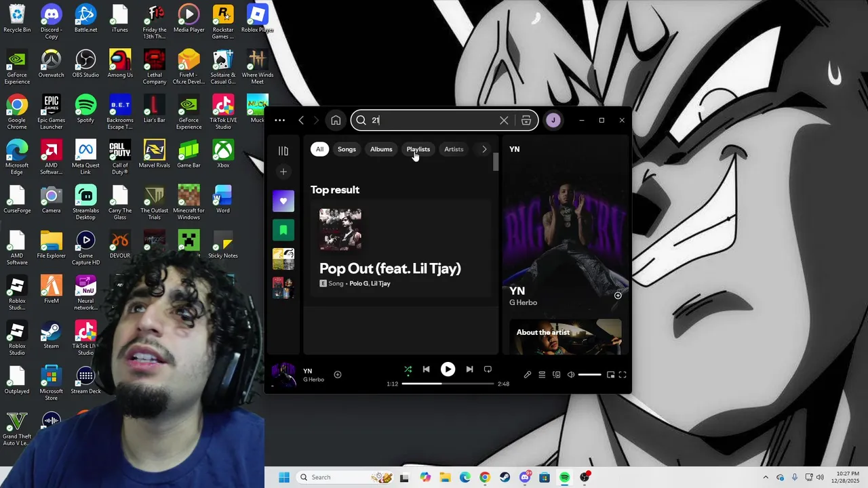Open the Browse icon in search bar
The width and height of the screenshot is (868, 488).
[x=526, y=120]
